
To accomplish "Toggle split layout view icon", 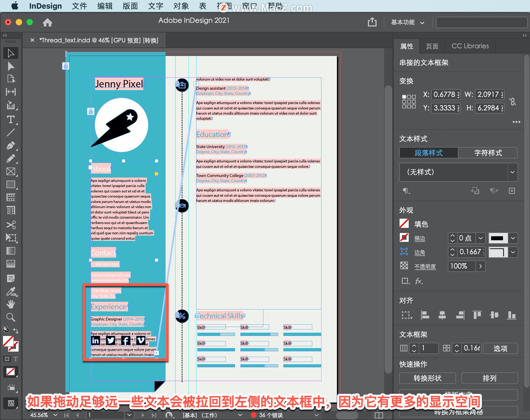I will [x=379, y=415].
